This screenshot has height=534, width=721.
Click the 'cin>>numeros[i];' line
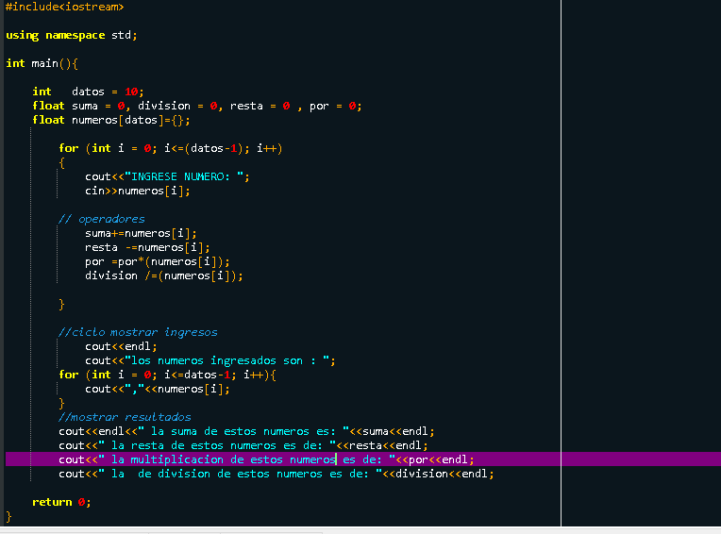[137, 191]
